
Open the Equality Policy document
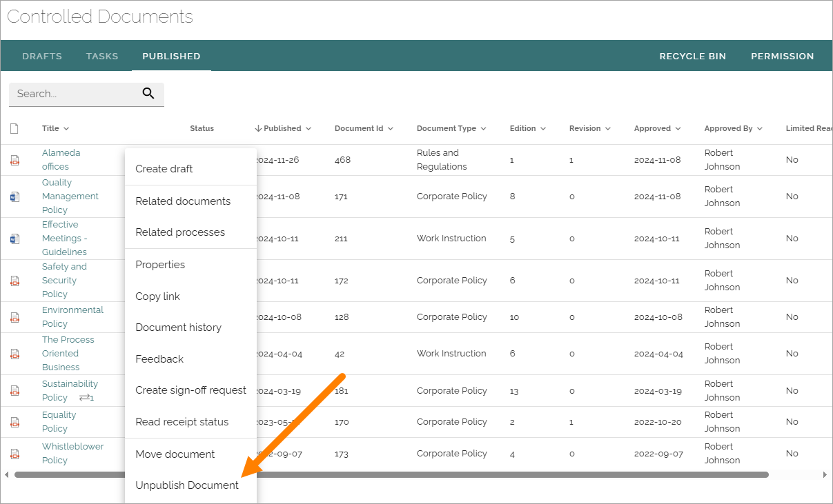[x=59, y=422]
